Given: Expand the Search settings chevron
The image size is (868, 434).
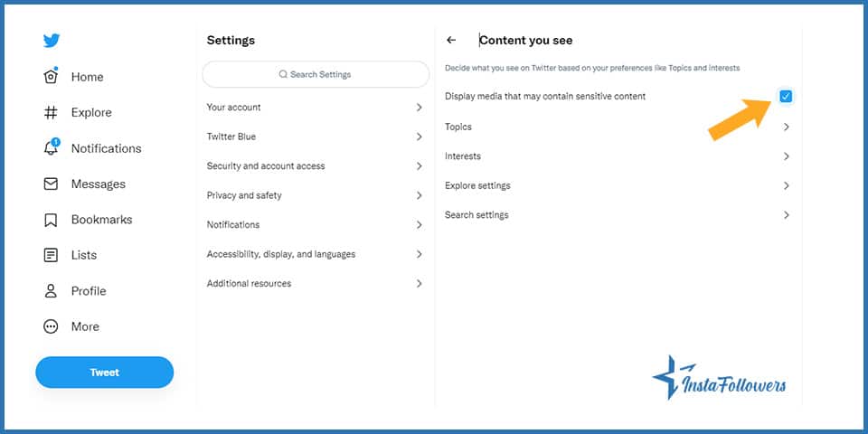Looking at the screenshot, I should 786,215.
